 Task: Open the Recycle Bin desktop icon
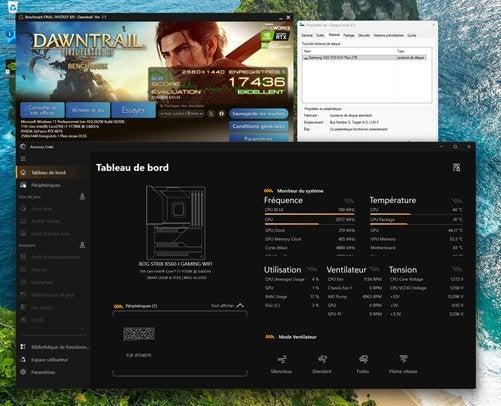coord(13,6)
